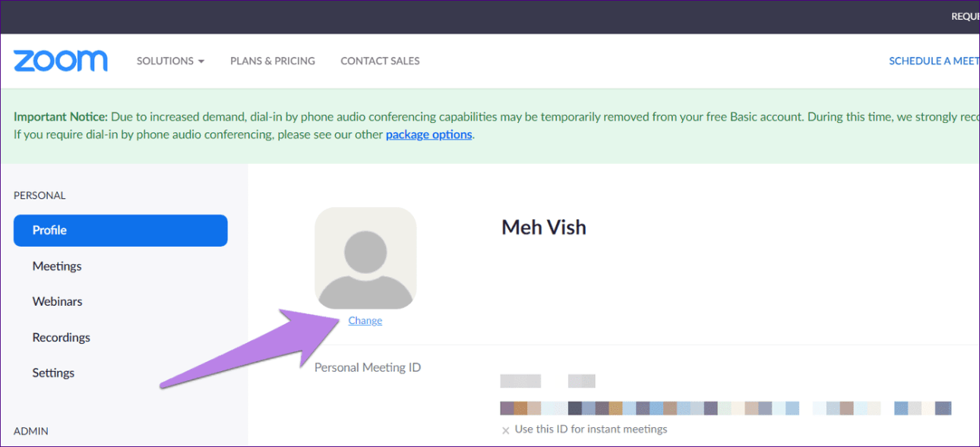
Task: Click the Meh Vish display name
Action: (544, 227)
